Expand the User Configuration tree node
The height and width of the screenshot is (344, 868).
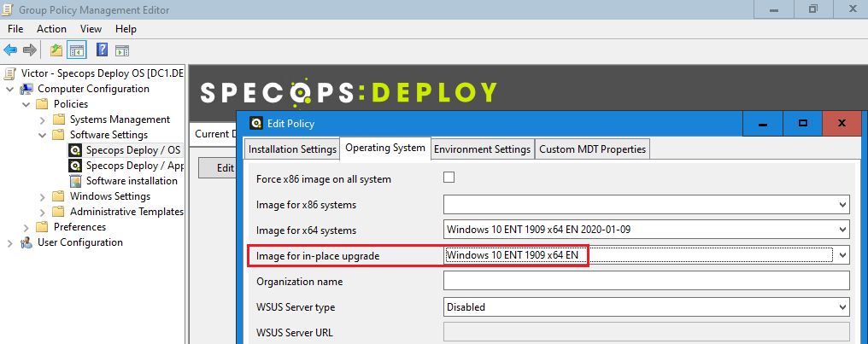point(9,242)
